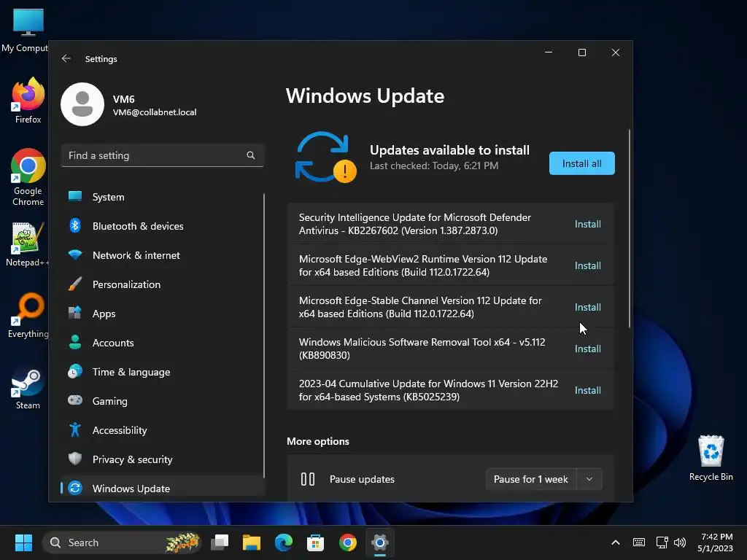Install the Malicious Software Removal Tool update
The image size is (747, 560).
[x=587, y=348]
